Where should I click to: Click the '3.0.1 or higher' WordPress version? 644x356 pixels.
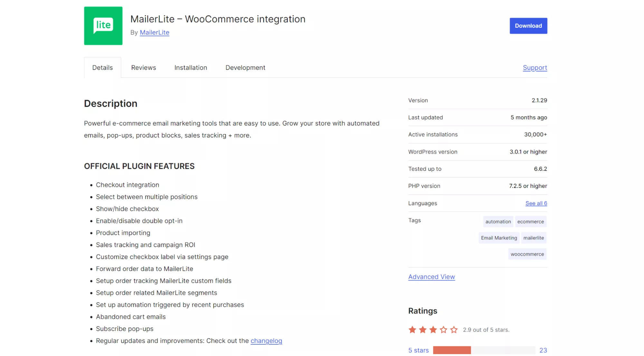tap(528, 152)
